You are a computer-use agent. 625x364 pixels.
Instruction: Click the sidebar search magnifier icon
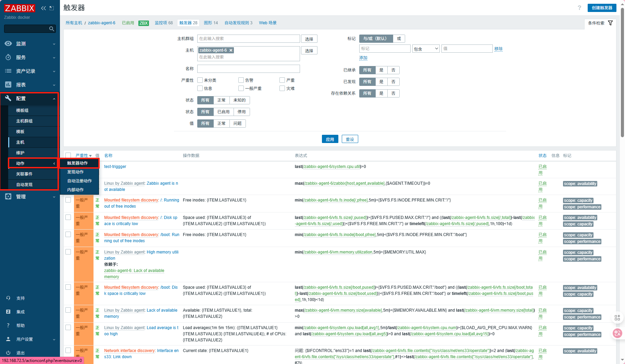tap(52, 29)
